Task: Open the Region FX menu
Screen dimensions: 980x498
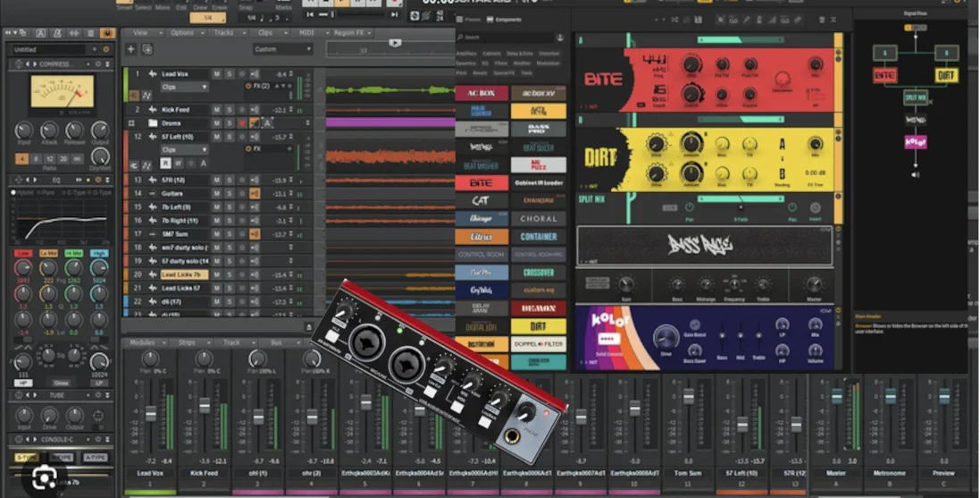Action: (x=353, y=32)
